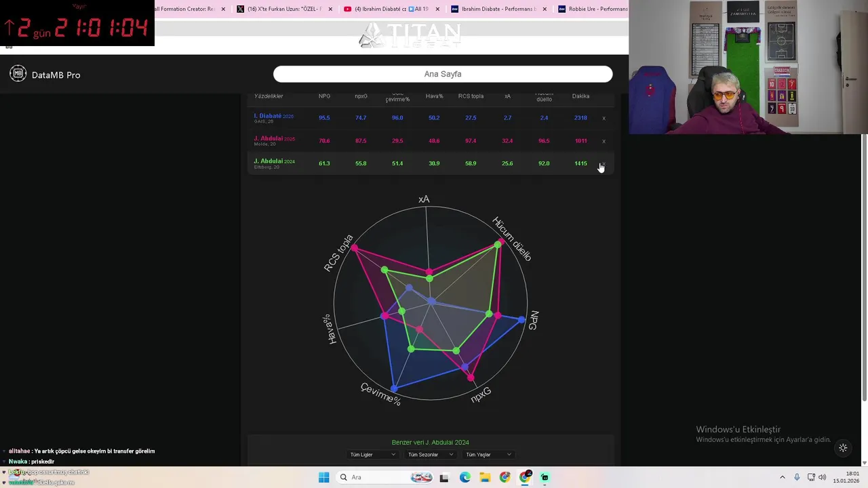Click the J. Abdulai 2024 player name
Image resolution: width=868 pixels, height=488 pixels.
(x=275, y=161)
